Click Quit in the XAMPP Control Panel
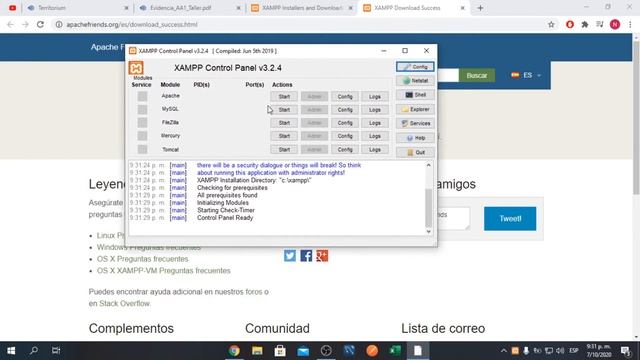 point(415,152)
